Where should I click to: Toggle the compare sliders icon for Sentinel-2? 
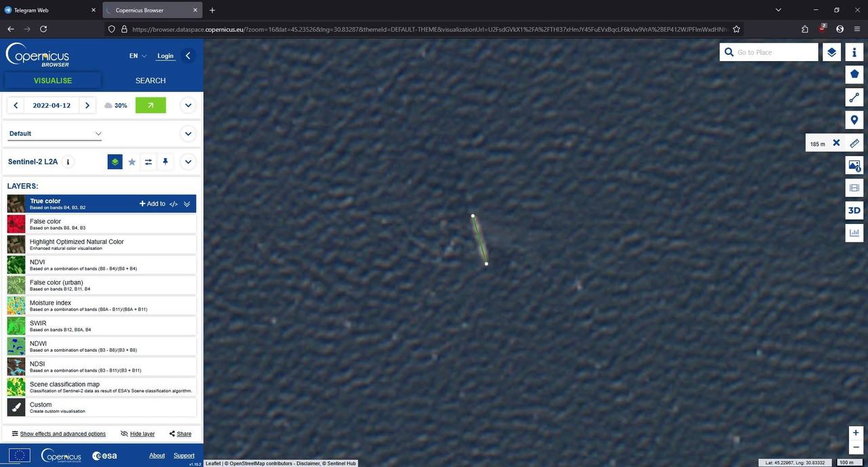[x=149, y=162]
